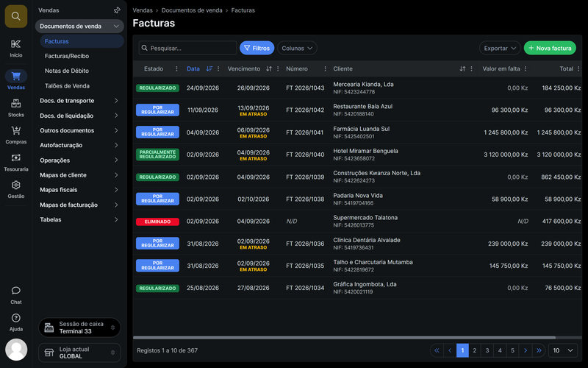This screenshot has width=588, height=368.
Task: Open Estado column options menu
Action: [176, 68]
